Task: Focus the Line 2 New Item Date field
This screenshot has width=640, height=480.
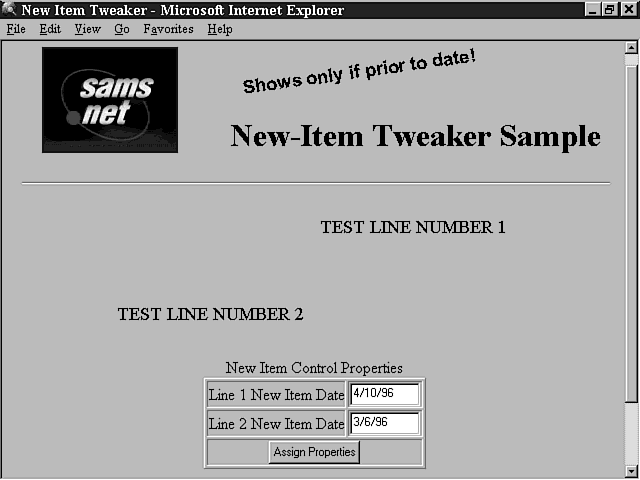Action: pyautogui.click(x=384, y=423)
